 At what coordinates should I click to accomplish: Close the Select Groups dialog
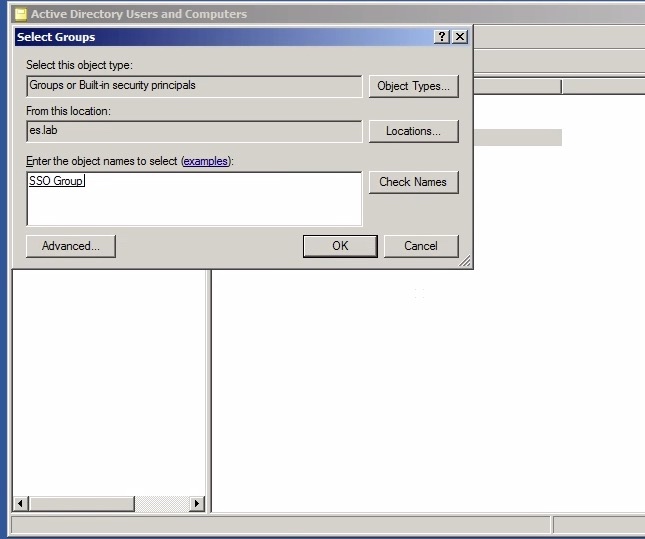tap(460, 37)
